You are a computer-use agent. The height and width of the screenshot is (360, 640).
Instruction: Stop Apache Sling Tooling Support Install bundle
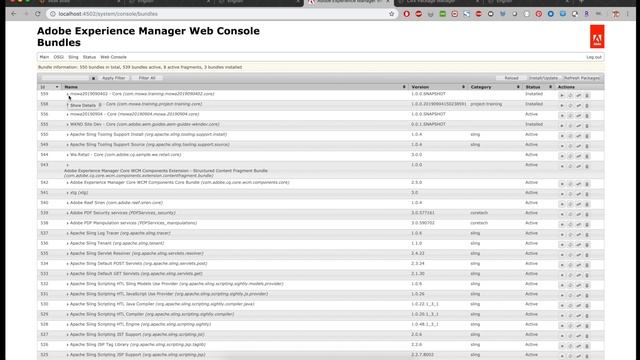coord(562,136)
